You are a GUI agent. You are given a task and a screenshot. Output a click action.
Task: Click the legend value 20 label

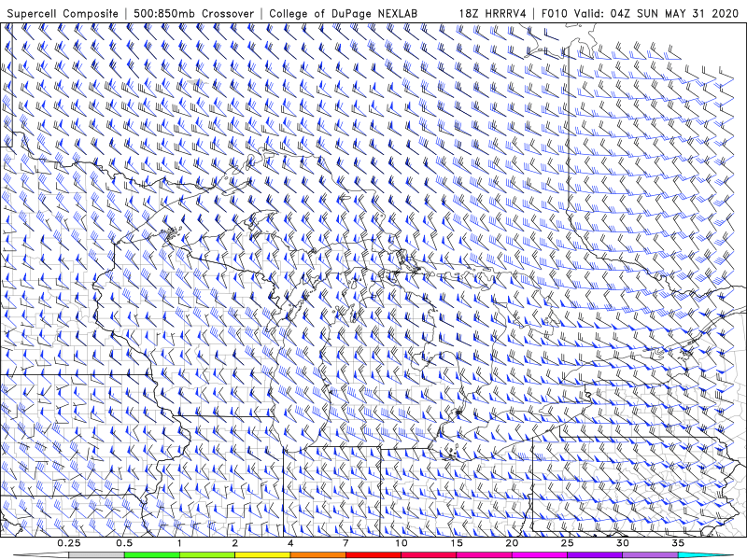pyautogui.click(x=512, y=543)
